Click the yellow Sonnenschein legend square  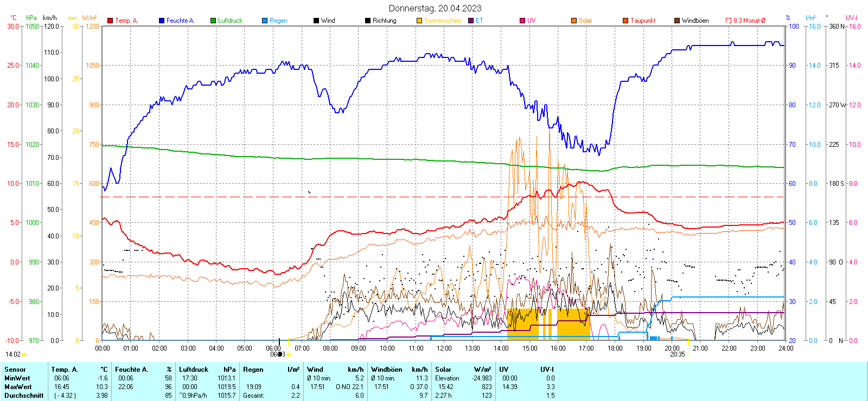(x=419, y=21)
